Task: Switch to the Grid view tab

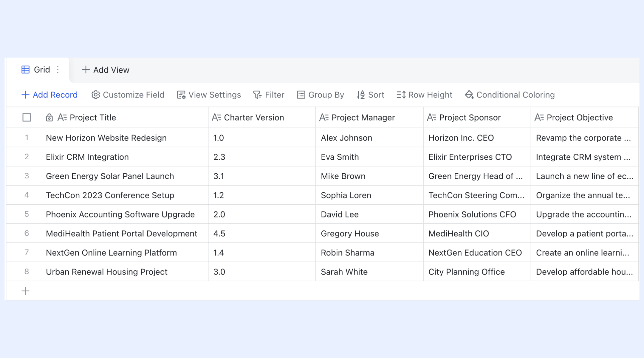Action: click(x=38, y=70)
